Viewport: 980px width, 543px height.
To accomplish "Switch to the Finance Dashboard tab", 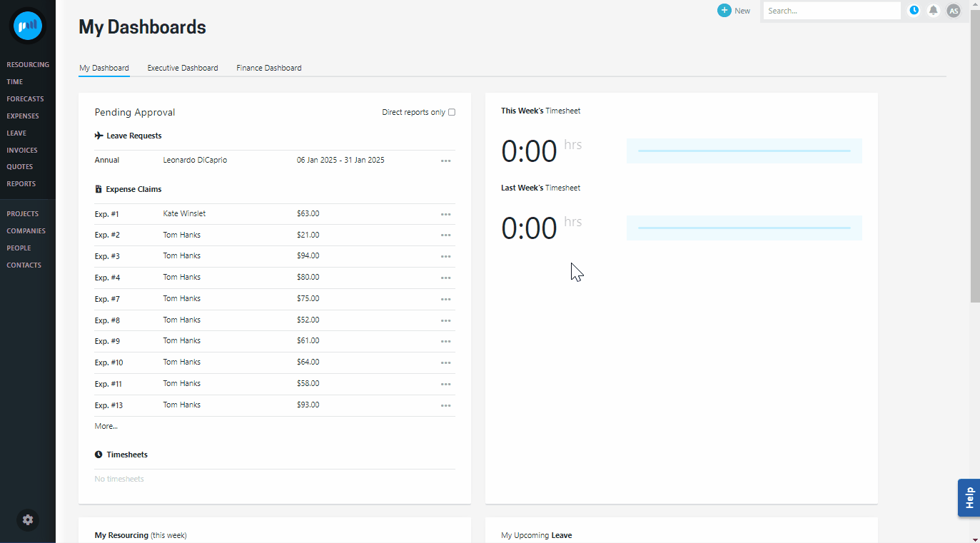I will [269, 68].
